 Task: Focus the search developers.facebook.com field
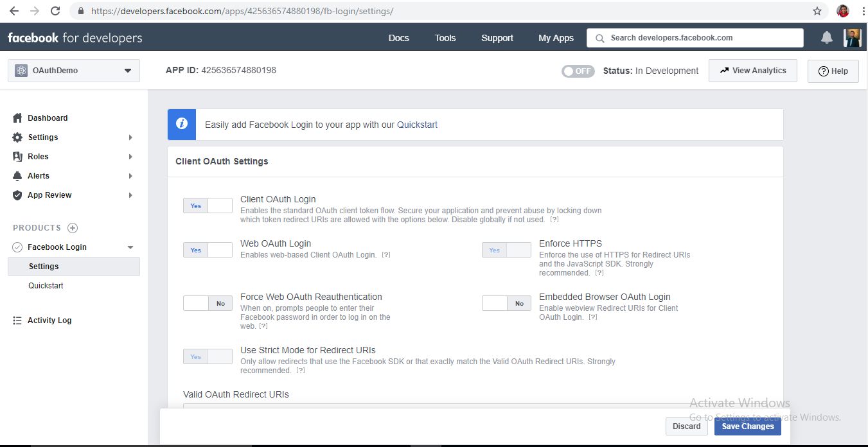point(695,38)
